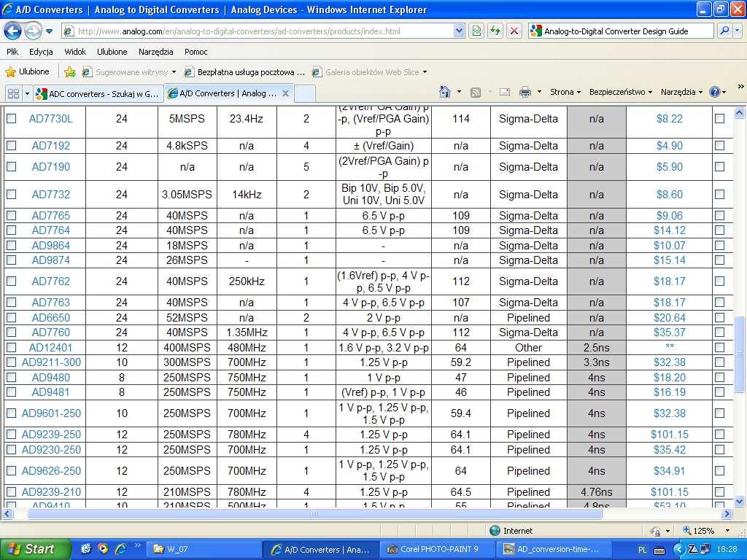The image size is (747, 560).
Task: Open the search provider options dropdown
Action: pos(738,31)
